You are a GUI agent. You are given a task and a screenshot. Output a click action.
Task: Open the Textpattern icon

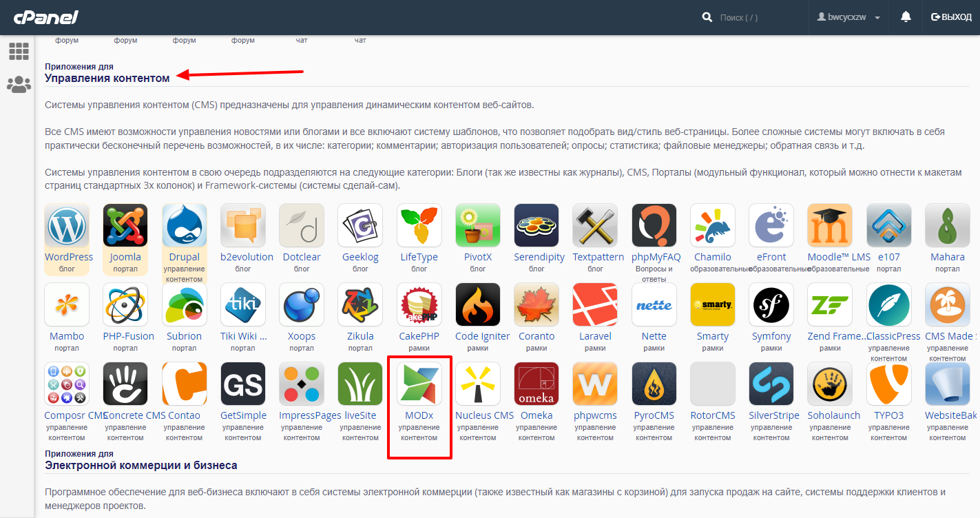(x=595, y=226)
